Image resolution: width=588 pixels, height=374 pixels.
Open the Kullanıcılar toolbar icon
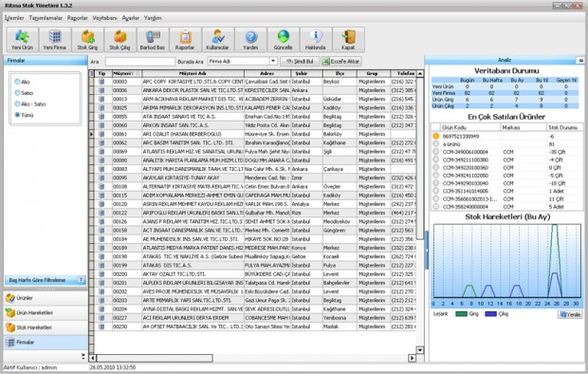click(218, 40)
